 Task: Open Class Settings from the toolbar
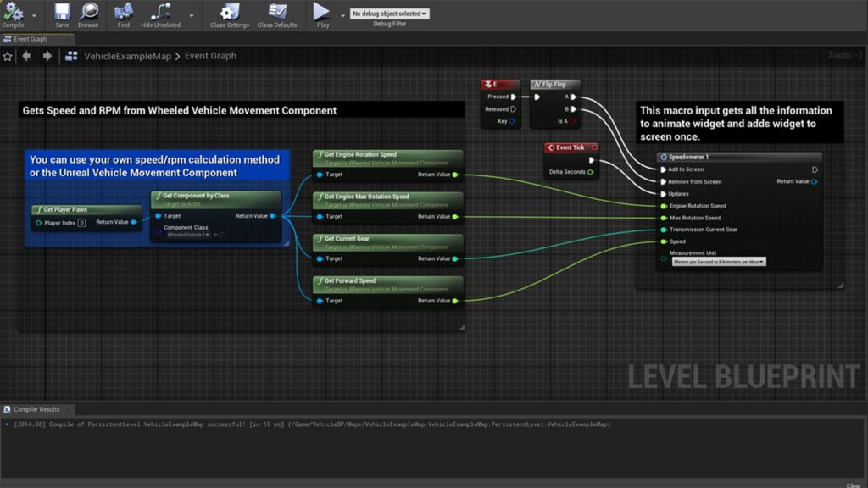click(230, 12)
